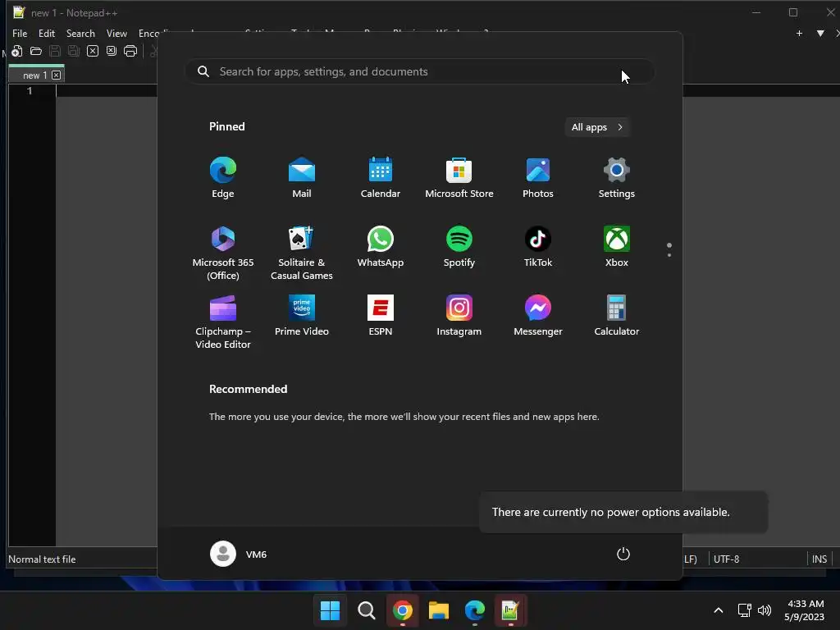Launch the Calculator app

coord(617,316)
